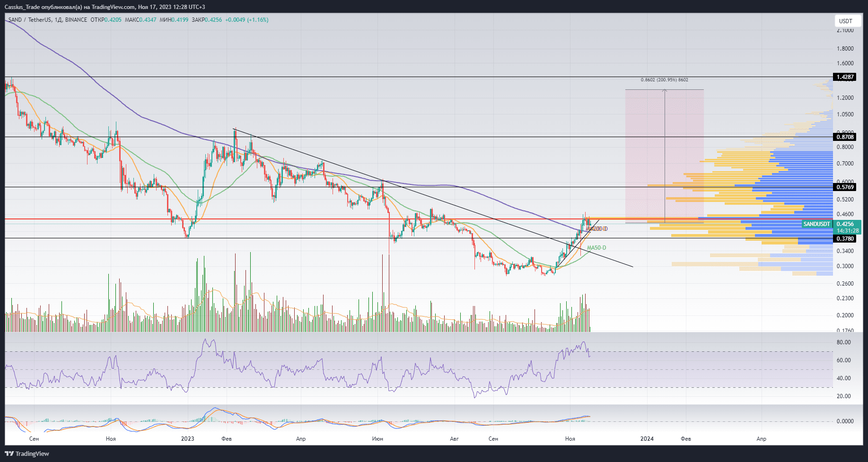Click the +0.0049 (+1.16%) change value
The height and width of the screenshot is (462, 868).
pyautogui.click(x=247, y=20)
